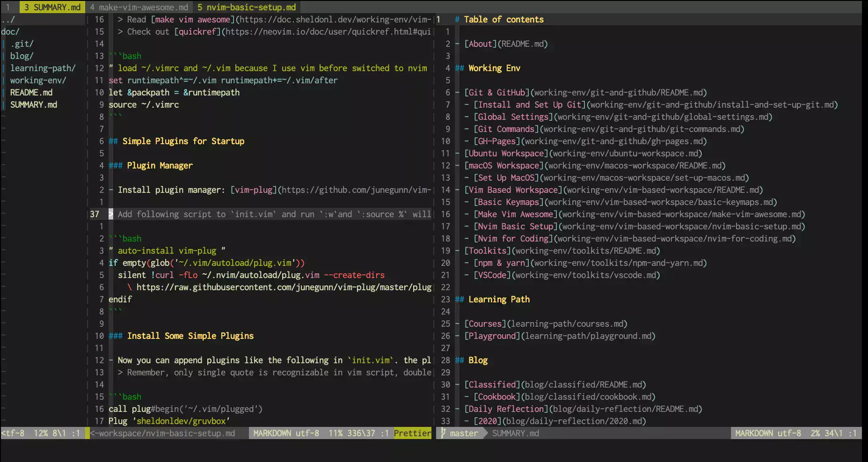Click the Git Commands link

tap(506, 129)
